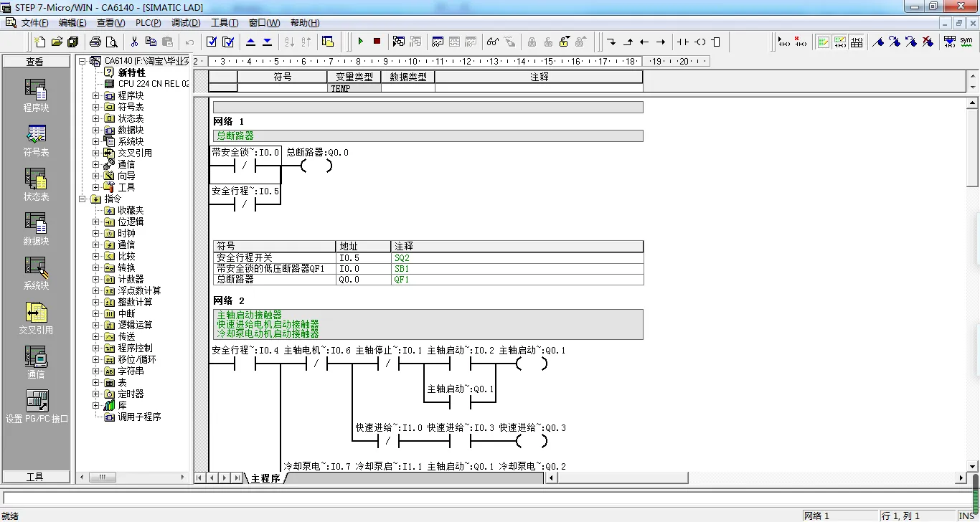Select the 主程序 tab
This screenshot has height=522, width=980.
[265, 478]
